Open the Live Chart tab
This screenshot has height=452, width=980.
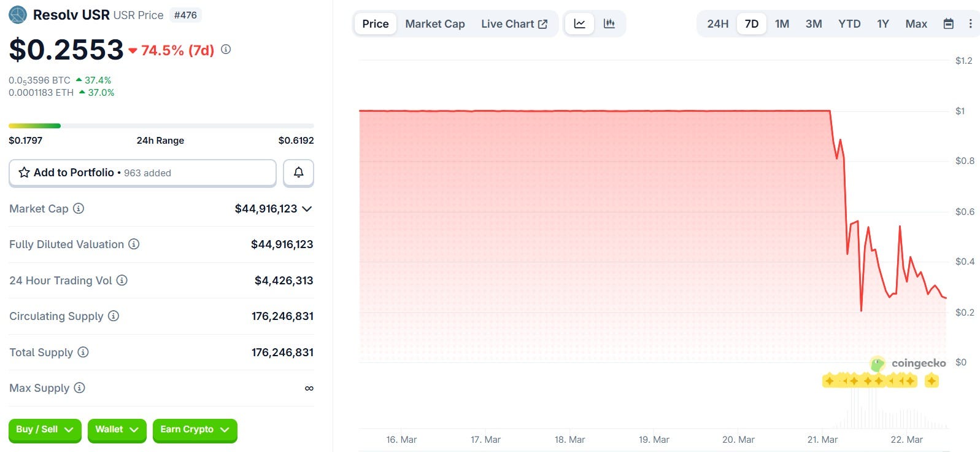tap(514, 23)
